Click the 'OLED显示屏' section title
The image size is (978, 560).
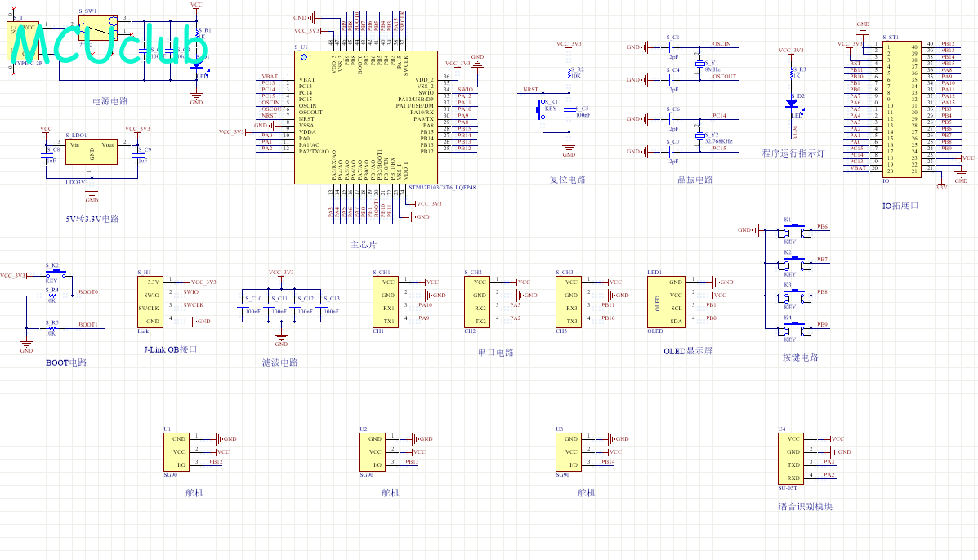(688, 351)
